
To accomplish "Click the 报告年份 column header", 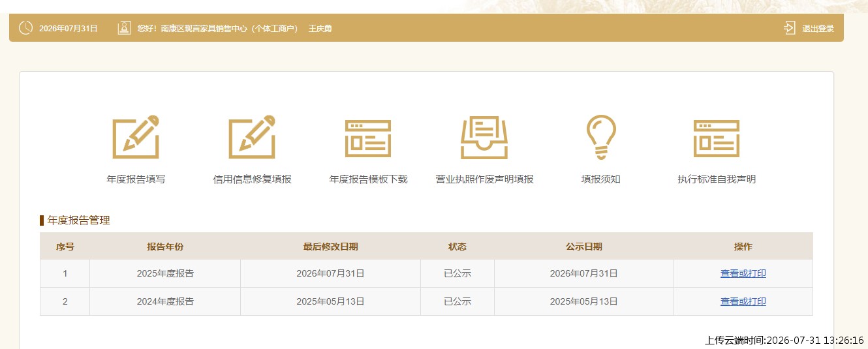I will (x=165, y=247).
